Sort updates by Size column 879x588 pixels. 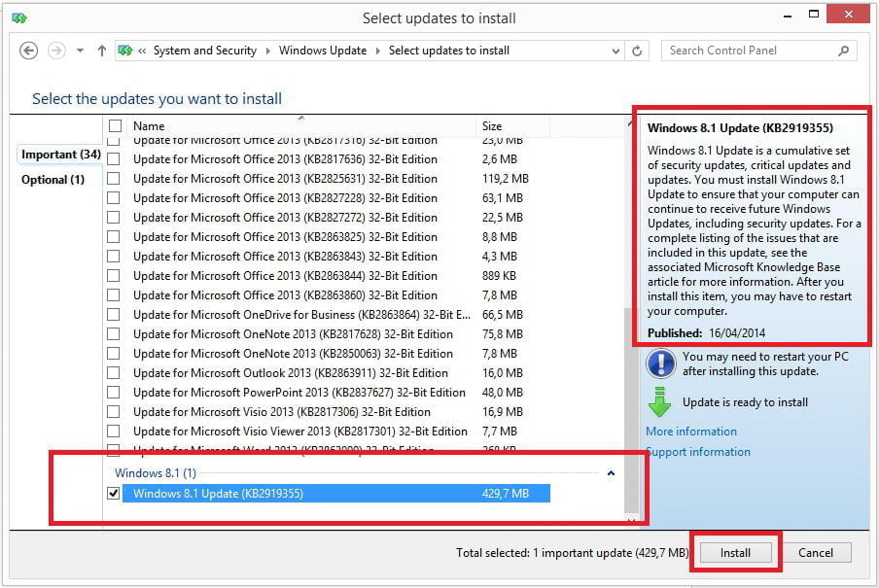(x=512, y=126)
